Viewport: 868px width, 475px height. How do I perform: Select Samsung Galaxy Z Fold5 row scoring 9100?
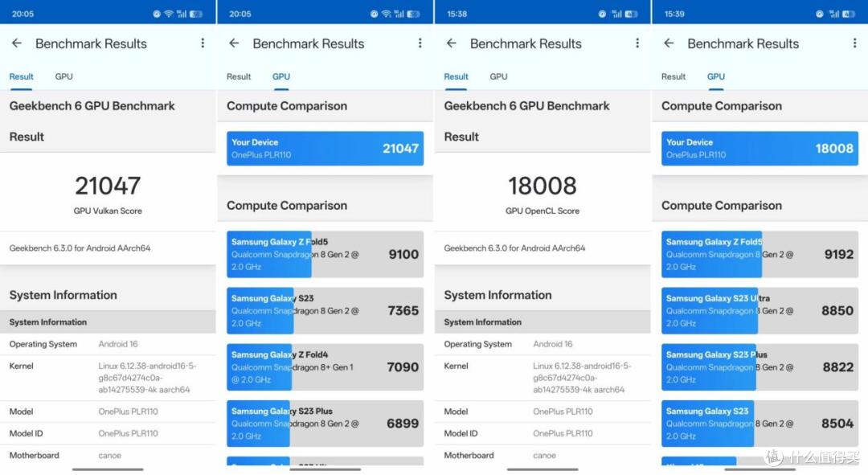tap(325, 254)
